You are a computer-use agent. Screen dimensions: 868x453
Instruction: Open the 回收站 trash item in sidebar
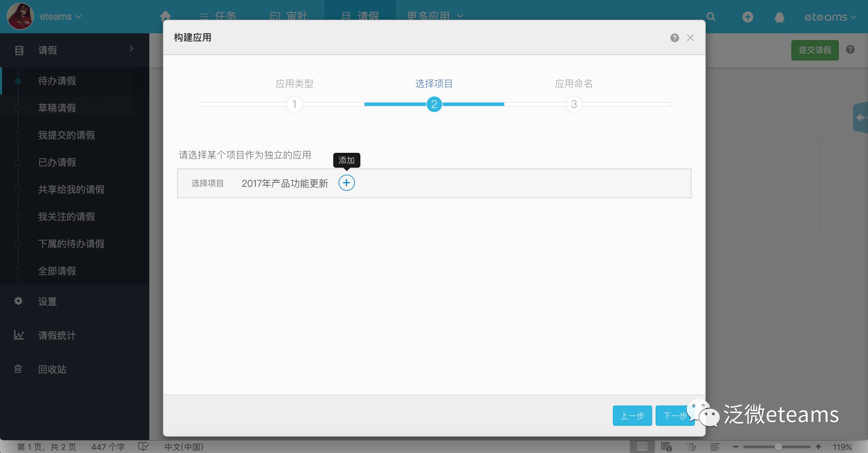(x=52, y=369)
